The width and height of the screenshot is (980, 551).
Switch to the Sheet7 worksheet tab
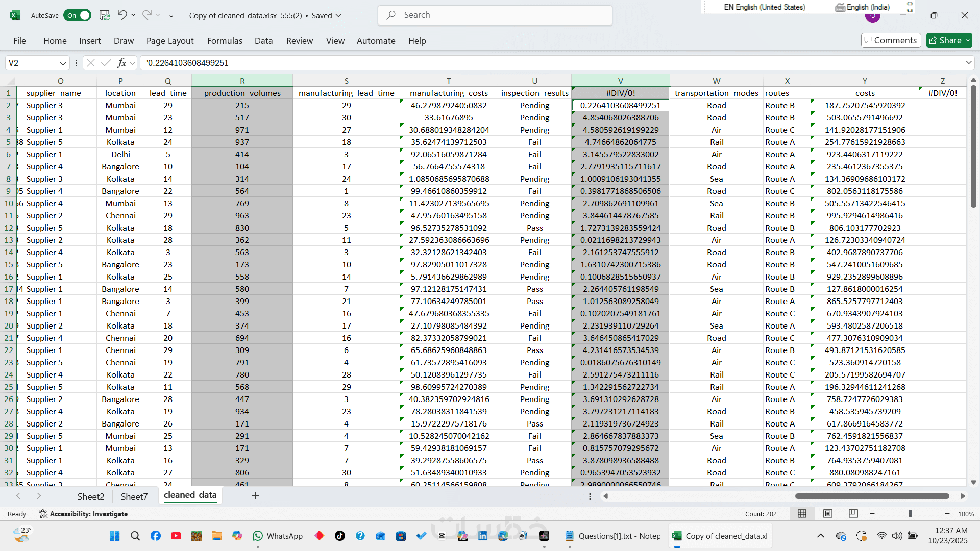134,496
